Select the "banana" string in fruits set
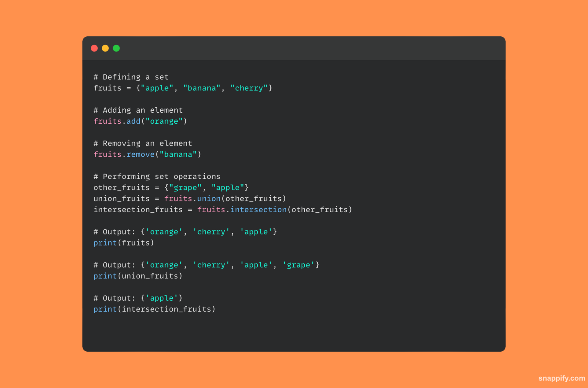This screenshot has height=388, width=588. (202, 88)
